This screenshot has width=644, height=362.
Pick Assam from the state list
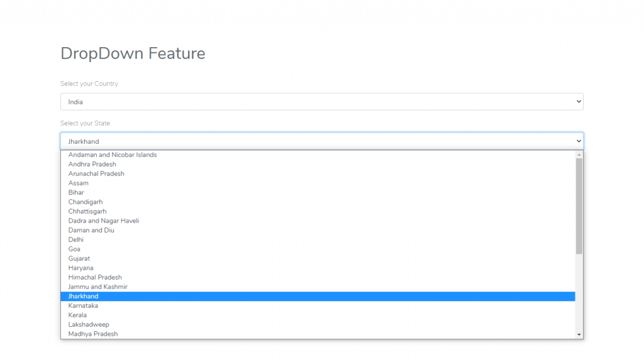tap(79, 183)
